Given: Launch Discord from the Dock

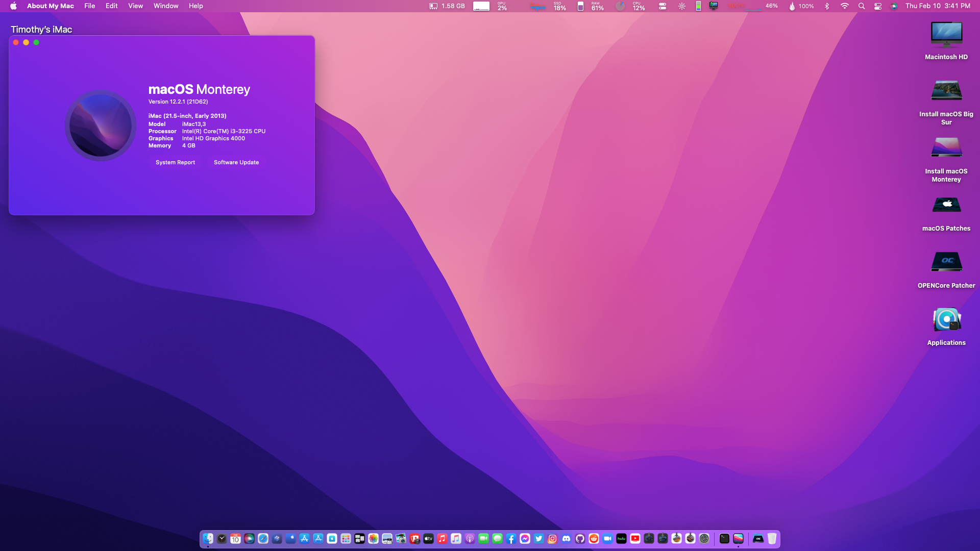Looking at the screenshot, I should tap(566, 538).
